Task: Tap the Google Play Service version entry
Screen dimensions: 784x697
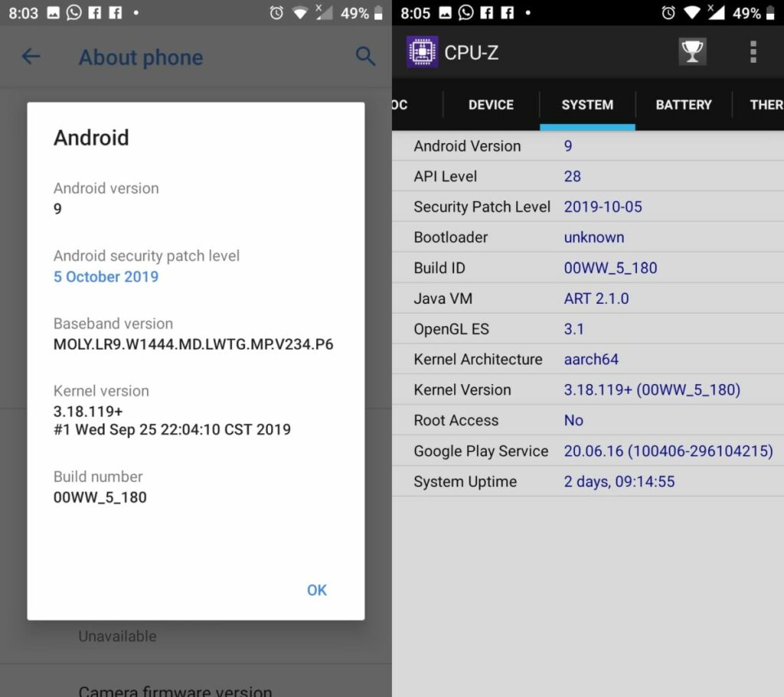Action: click(668, 451)
